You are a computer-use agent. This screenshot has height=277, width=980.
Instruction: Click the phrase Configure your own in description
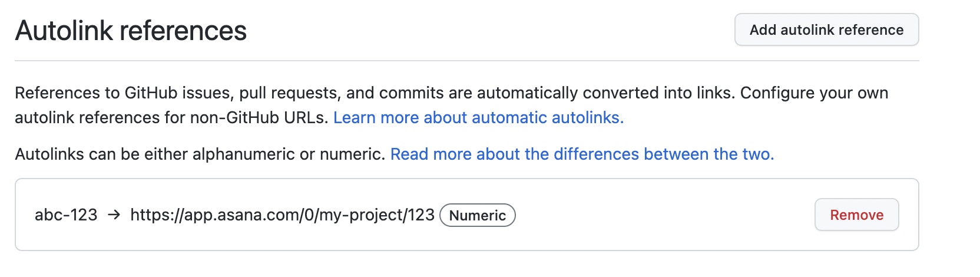tap(814, 93)
